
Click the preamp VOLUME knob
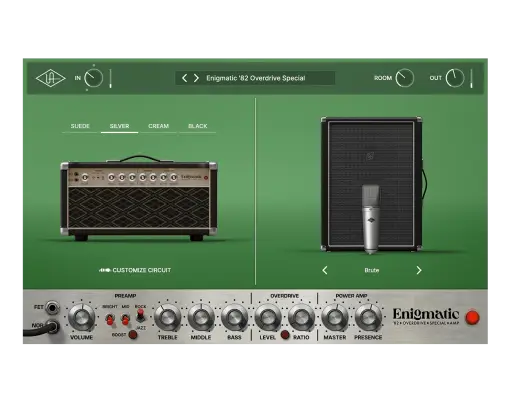[81, 317]
